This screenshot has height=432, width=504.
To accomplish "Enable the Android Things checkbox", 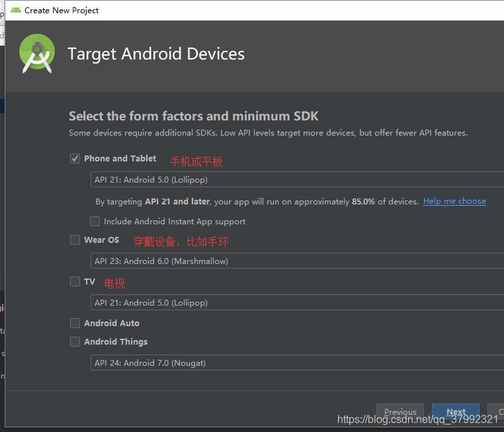I will pyautogui.click(x=75, y=341).
